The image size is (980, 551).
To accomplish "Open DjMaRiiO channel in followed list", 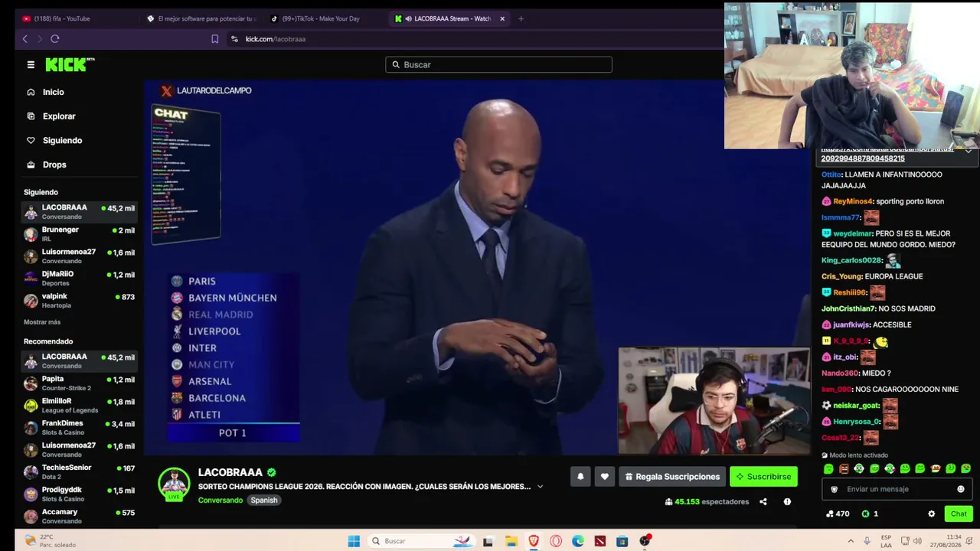I will (x=80, y=279).
